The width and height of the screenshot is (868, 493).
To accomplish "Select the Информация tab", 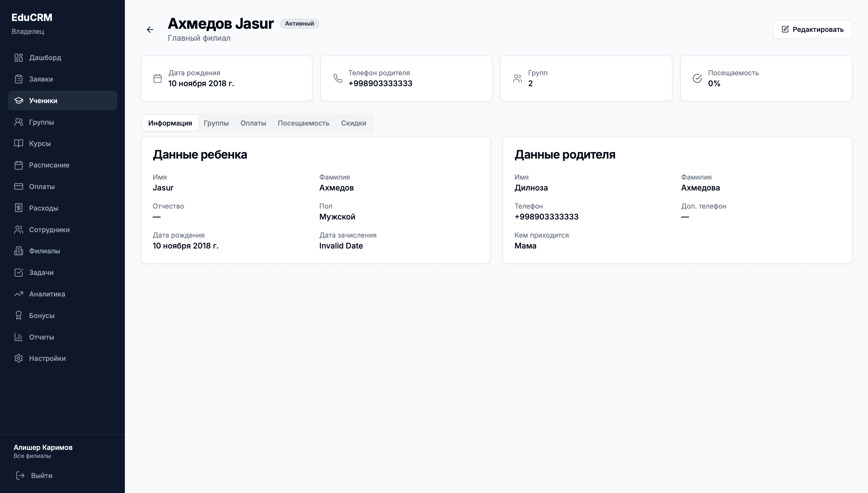I will (170, 123).
